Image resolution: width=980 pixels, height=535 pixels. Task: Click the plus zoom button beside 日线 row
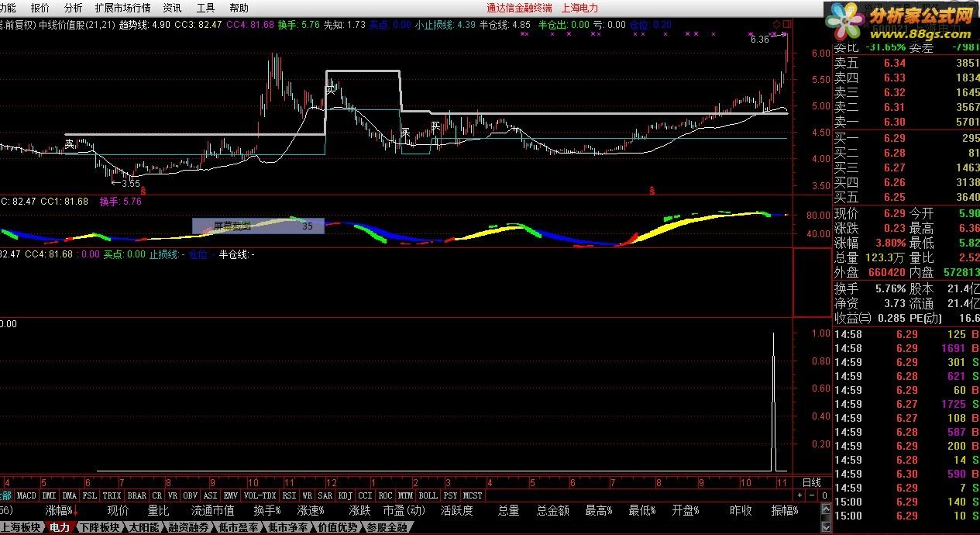(x=799, y=495)
